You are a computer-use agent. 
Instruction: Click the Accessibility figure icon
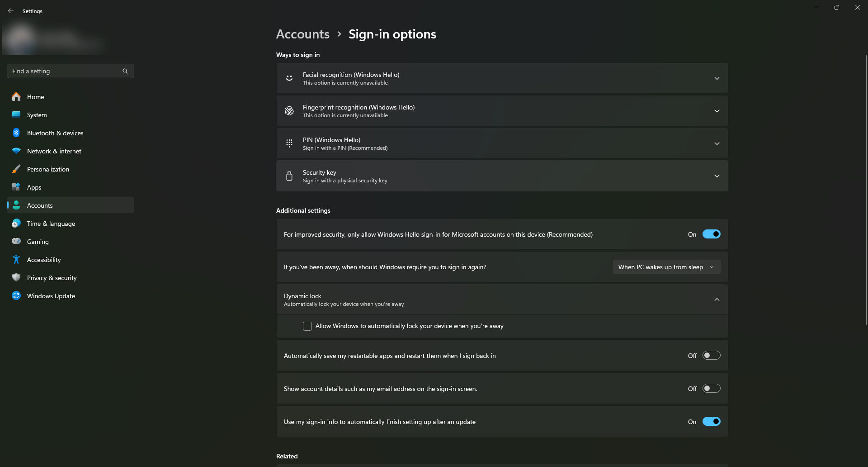coord(16,259)
